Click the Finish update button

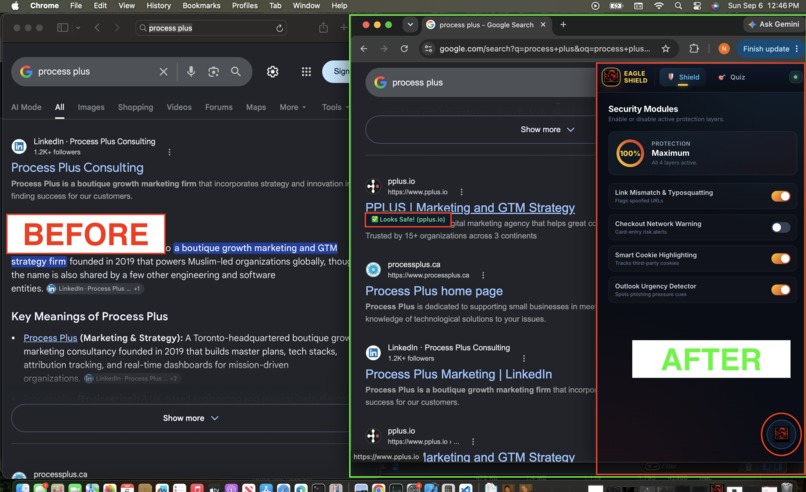(765, 49)
